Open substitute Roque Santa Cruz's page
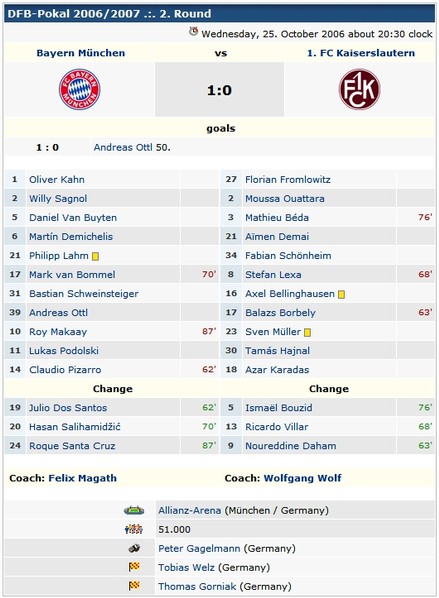The width and height of the screenshot is (439, 598). tap(72, 446)
